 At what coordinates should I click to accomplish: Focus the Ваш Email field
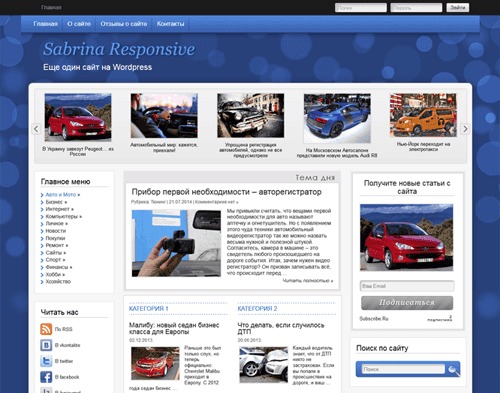click(x=407, y=286)
